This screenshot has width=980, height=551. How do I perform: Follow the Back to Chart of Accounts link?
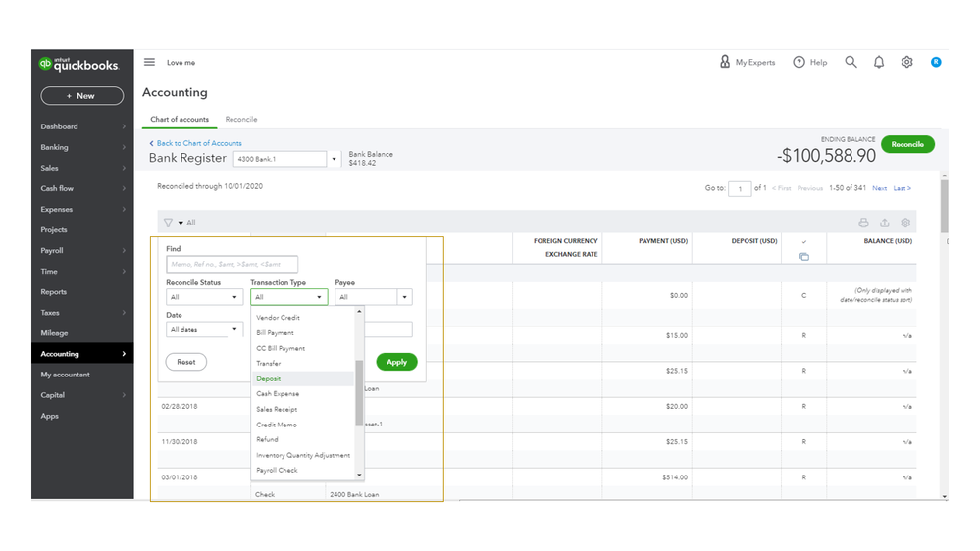198,143
